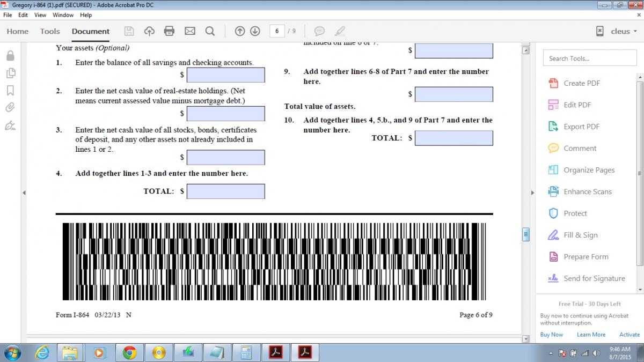Click the Comment bubble toolbar icon

pos(319,31)
